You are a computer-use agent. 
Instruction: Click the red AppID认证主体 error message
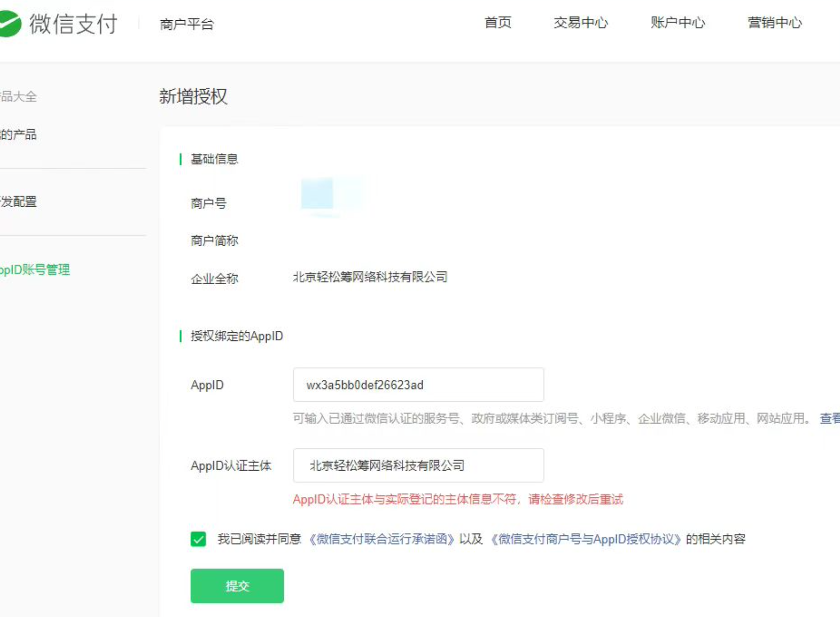pos(458,499)
